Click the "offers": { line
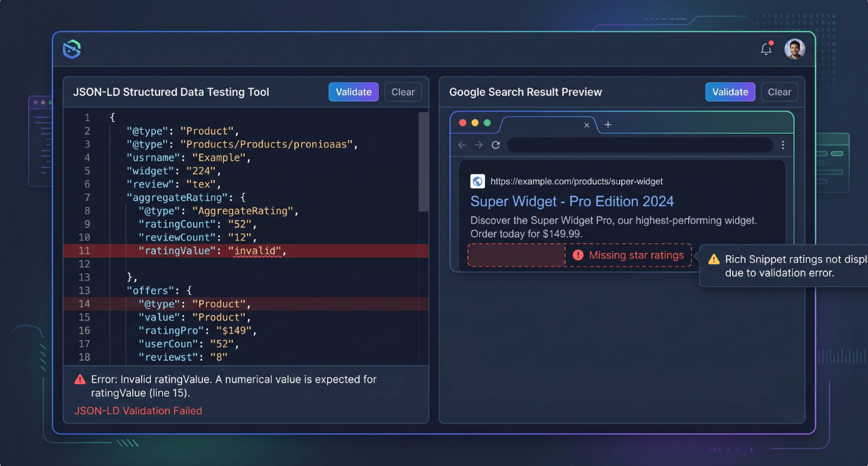Viewport: 868px width, 466px height. click(x=159, y=291)
